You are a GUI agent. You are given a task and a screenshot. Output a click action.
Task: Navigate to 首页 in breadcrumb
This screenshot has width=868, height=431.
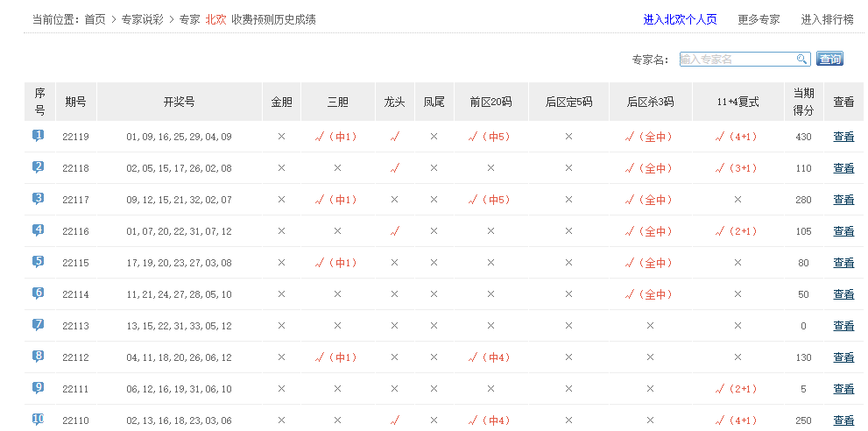click(95, 19)
